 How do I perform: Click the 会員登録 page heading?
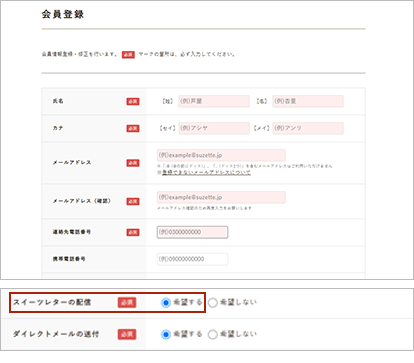[63, 14]
